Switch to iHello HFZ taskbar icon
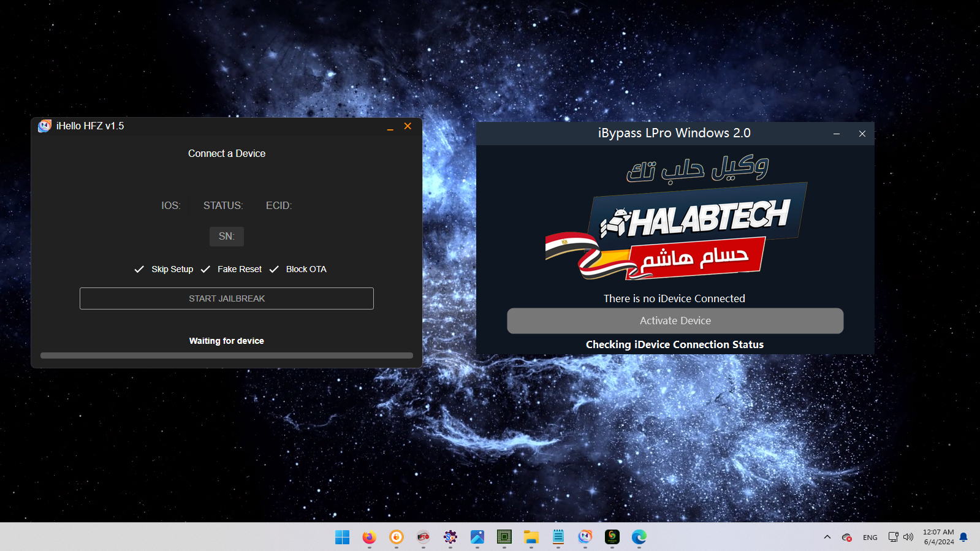Screen dimensions: 980x551 585,537
